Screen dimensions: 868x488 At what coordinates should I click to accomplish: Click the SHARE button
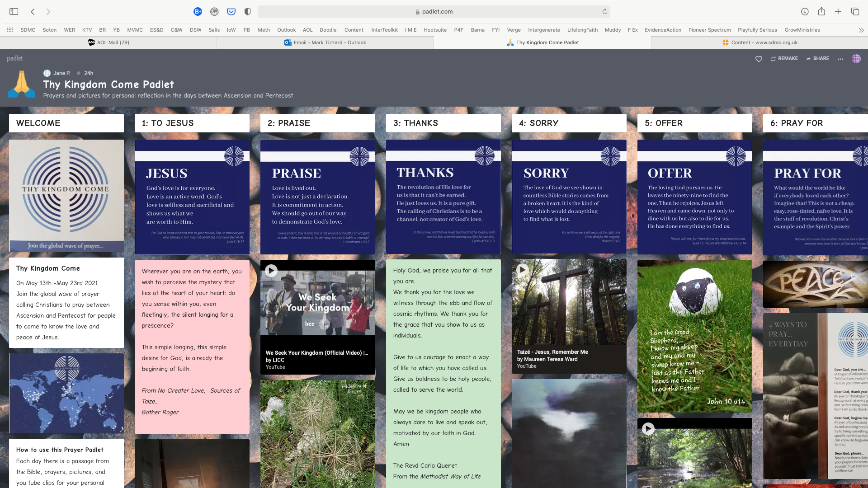[x=817, y=59]
